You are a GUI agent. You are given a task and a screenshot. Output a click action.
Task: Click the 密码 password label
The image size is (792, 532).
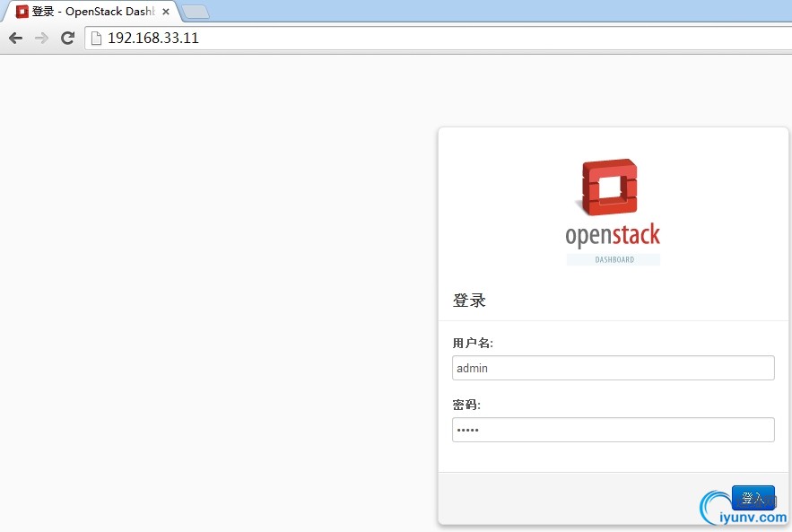point(466,405)
